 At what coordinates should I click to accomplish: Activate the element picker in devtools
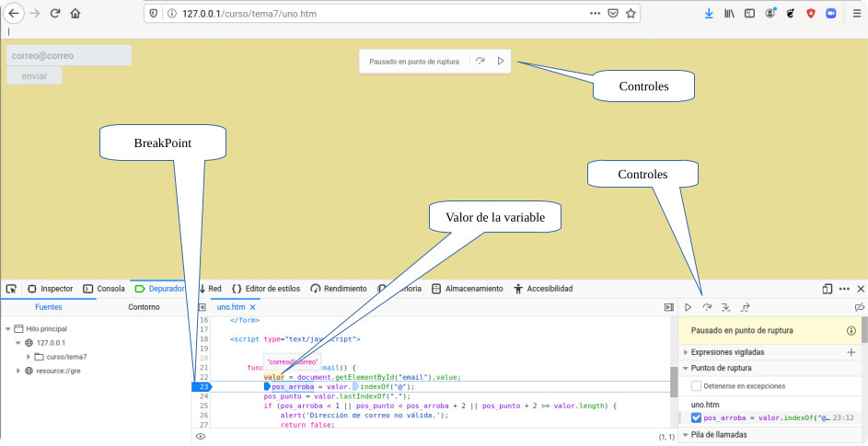tap(11, 289)
